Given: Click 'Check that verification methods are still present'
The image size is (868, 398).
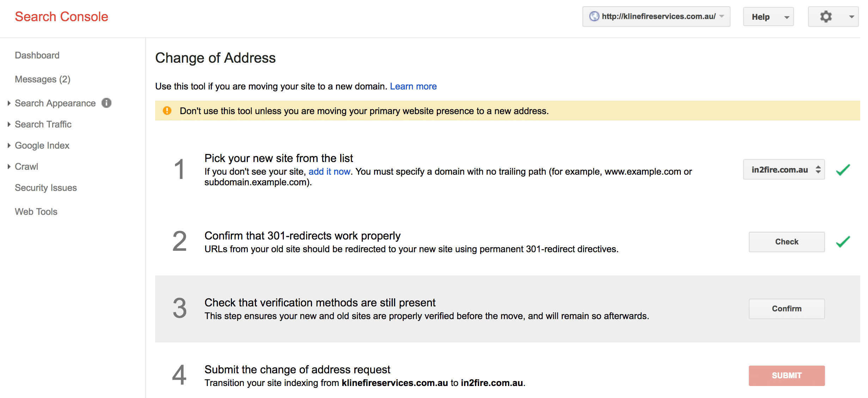Looking at the screenshot, I should (x=320, y=303).
